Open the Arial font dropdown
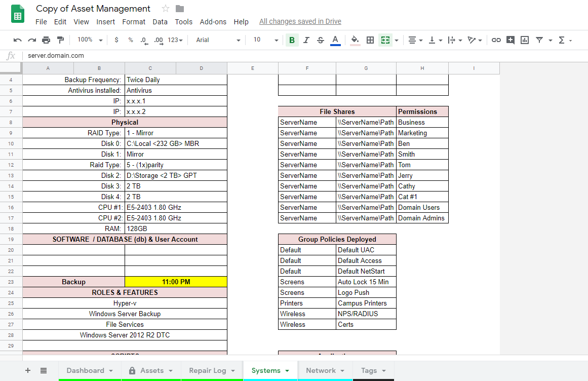Image resolution: width=588 pixels, height=381 pixels. 218,40
